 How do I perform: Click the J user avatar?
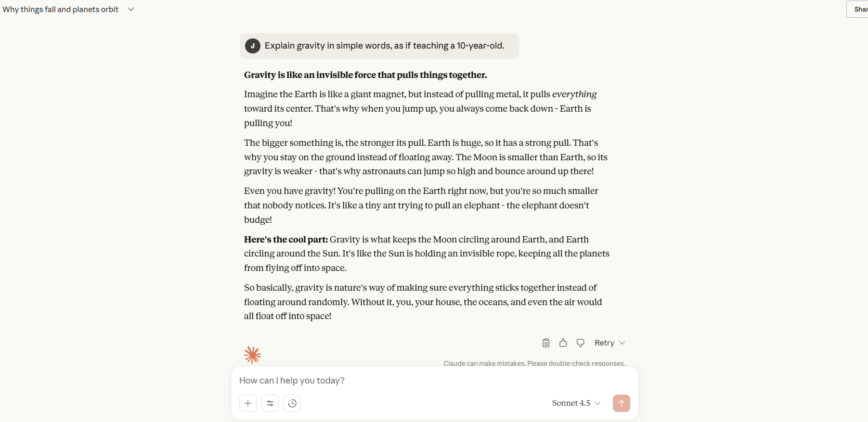pos(253,46)
